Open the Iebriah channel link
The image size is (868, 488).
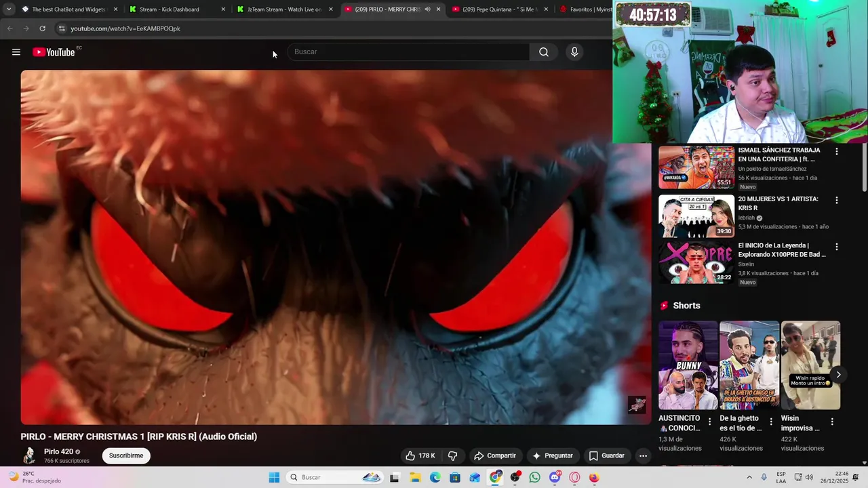point(747,218)
